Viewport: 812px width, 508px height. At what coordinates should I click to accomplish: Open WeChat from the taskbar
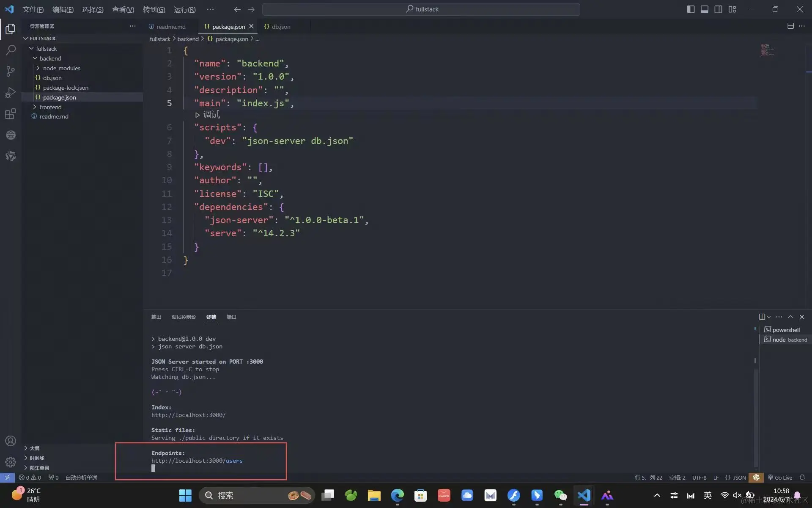pos(560,495)
